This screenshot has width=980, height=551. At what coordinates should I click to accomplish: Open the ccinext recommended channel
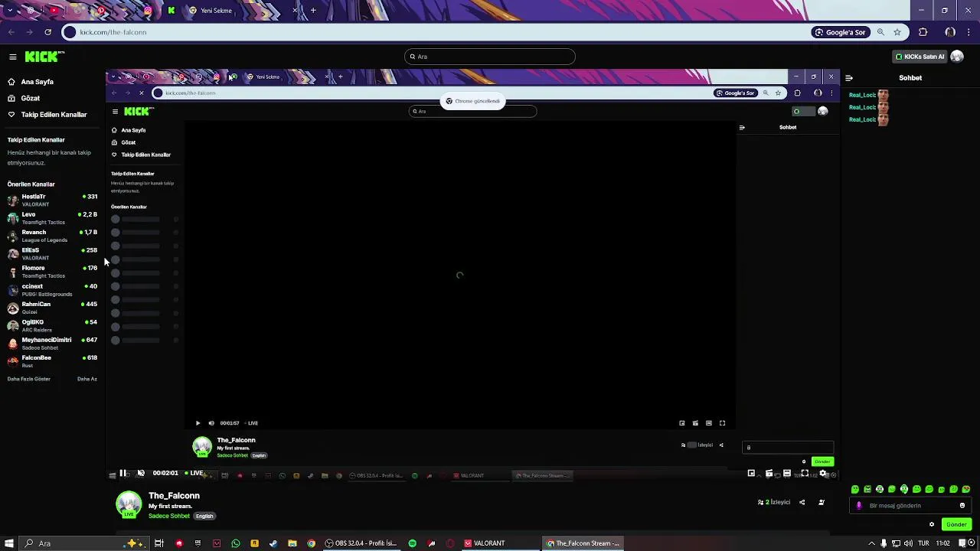52,289
